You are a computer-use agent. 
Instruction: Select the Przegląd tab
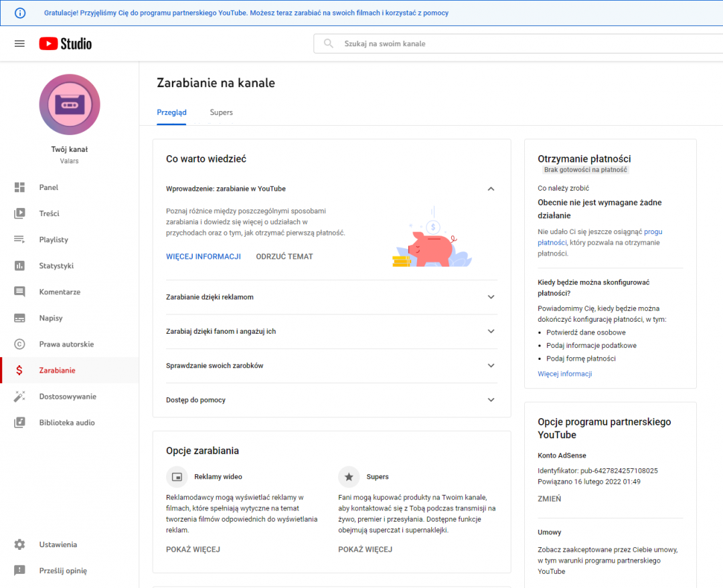171,112
